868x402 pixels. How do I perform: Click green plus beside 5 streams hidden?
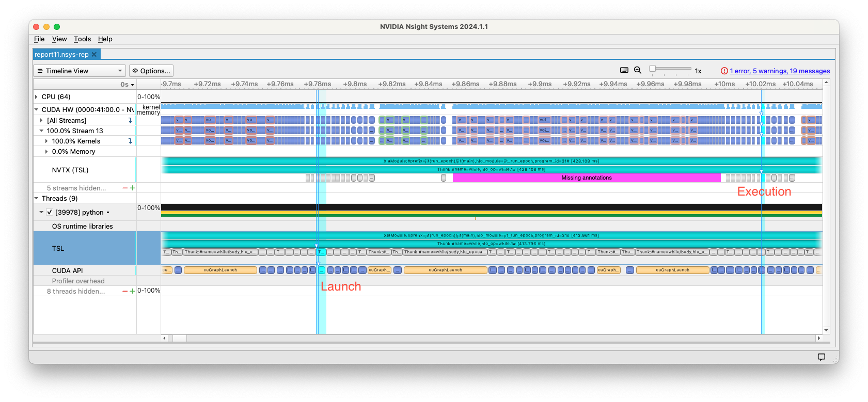pos(132,188)
